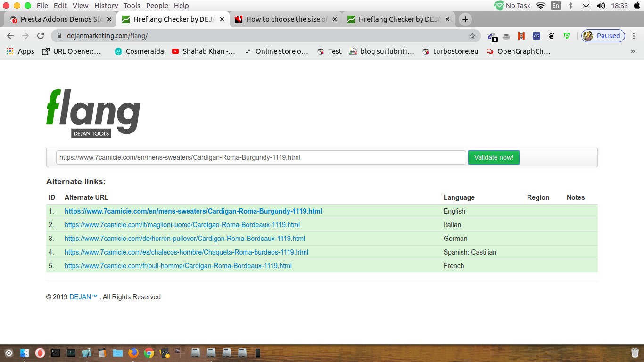Open the blog sui lubrifi… bookmark

coord(382,51)
